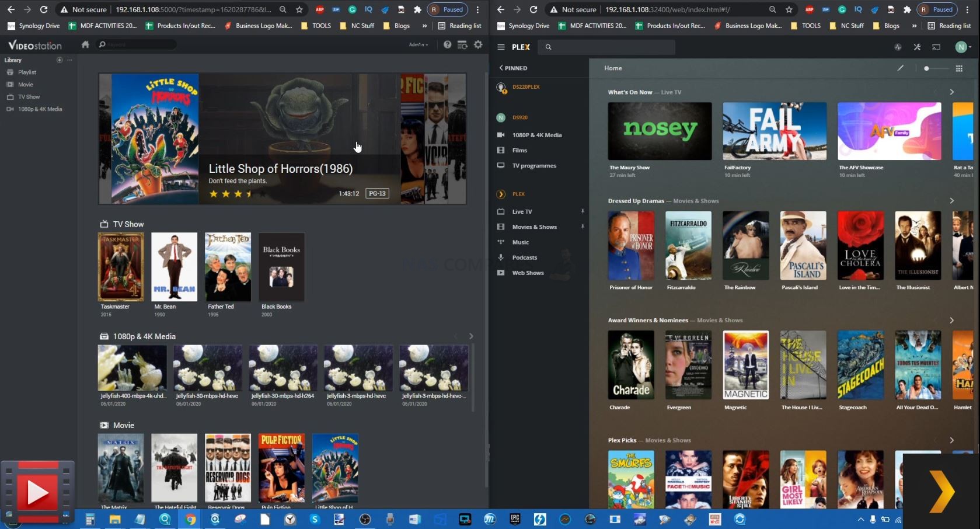Screen dimensions: 980x529
Task: Open Black Books poster
Action: [x=281, y=267]
